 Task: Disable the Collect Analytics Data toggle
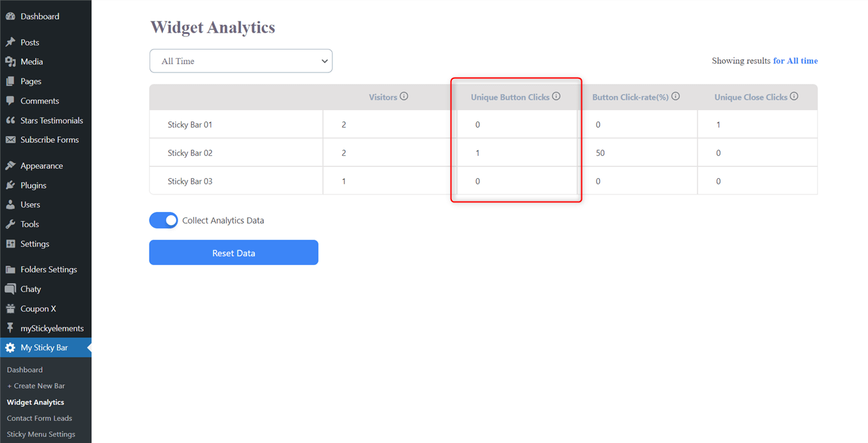[163, 220]
